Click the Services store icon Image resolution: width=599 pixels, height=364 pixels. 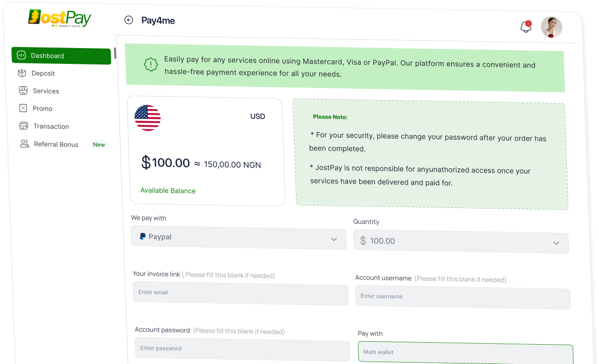tap(23, 91)
